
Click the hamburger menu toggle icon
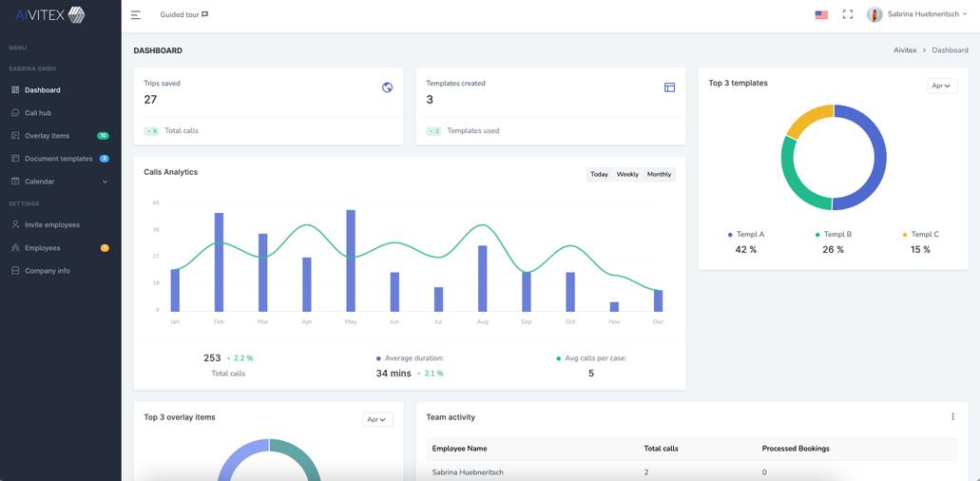click(x=136, y=15)
